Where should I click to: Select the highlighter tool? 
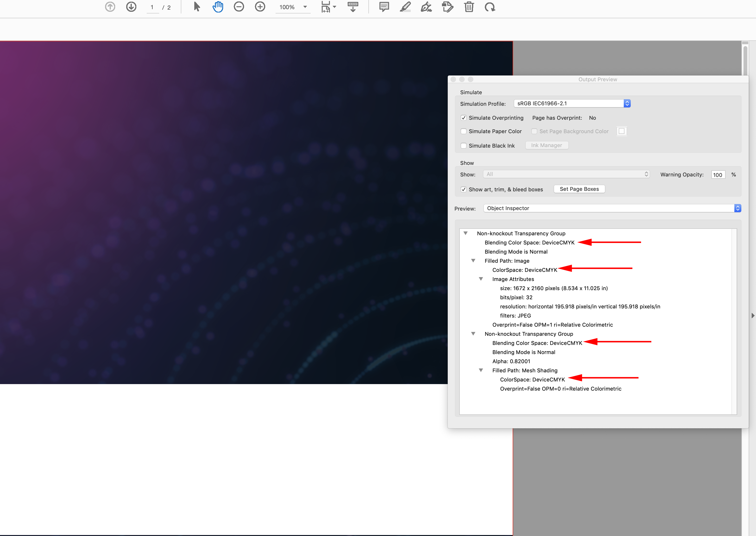tap(405, 7)
